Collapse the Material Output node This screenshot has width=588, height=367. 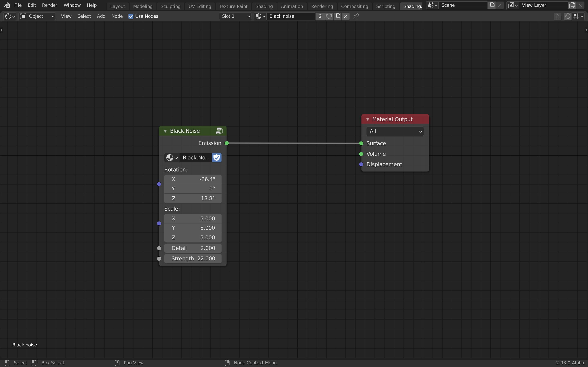(368, 119)
